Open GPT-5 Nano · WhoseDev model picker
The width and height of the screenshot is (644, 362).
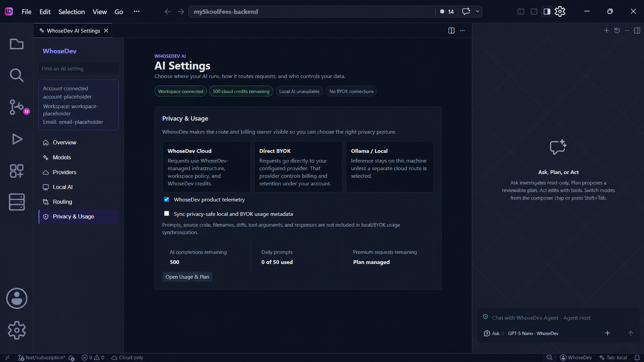[x=533, y=334]
